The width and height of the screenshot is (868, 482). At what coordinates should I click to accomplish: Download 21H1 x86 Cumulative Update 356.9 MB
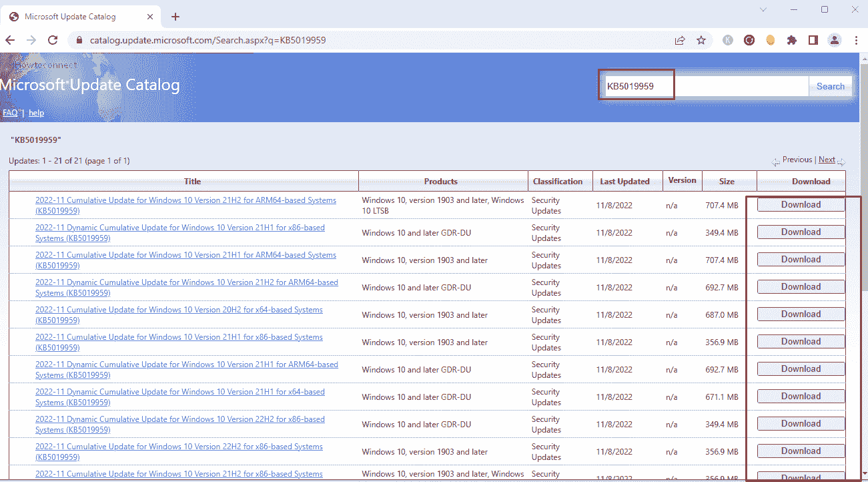[x=801, y=342]
